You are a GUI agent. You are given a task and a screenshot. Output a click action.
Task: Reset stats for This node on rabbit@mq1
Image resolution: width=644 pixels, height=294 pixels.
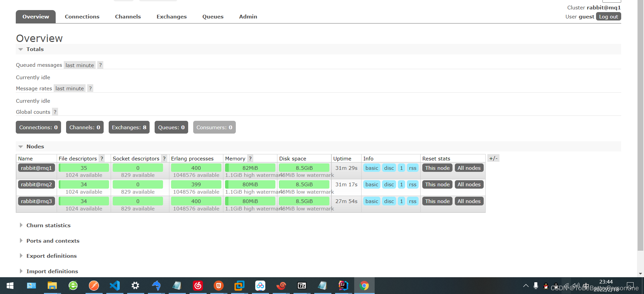tap(437, 168)
